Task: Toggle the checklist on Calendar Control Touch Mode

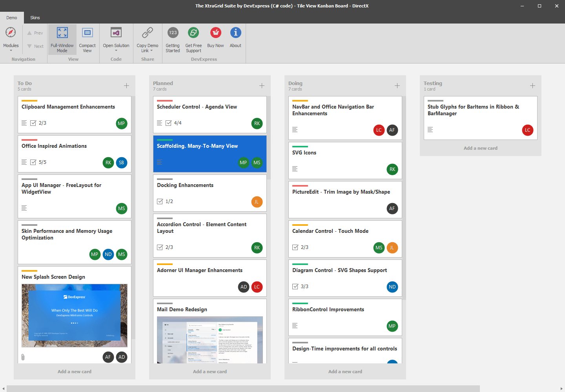Action: pyautogui.click(x=295, y=247)
